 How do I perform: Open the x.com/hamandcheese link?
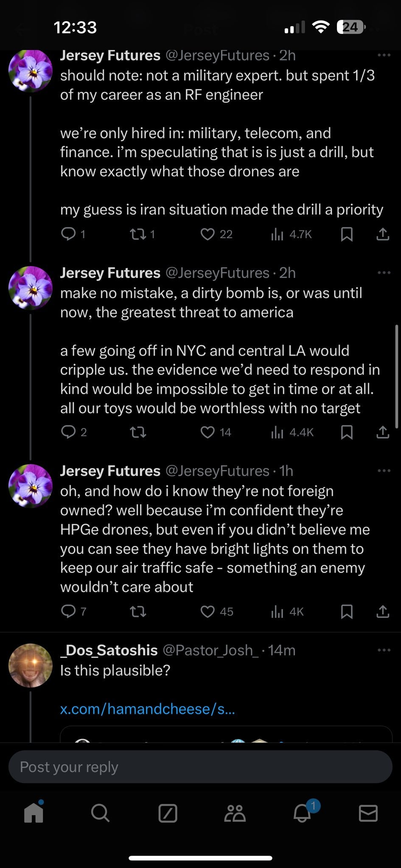tap(147, 709)
